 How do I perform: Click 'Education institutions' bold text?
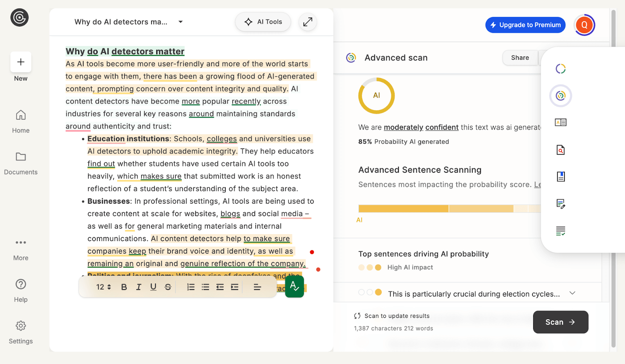click(129, 139)
